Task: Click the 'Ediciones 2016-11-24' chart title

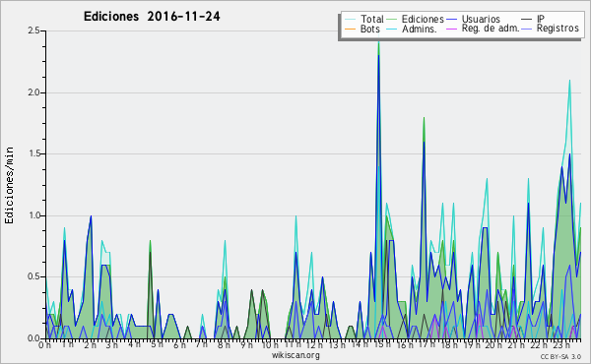Action: (x=152, y=17)
